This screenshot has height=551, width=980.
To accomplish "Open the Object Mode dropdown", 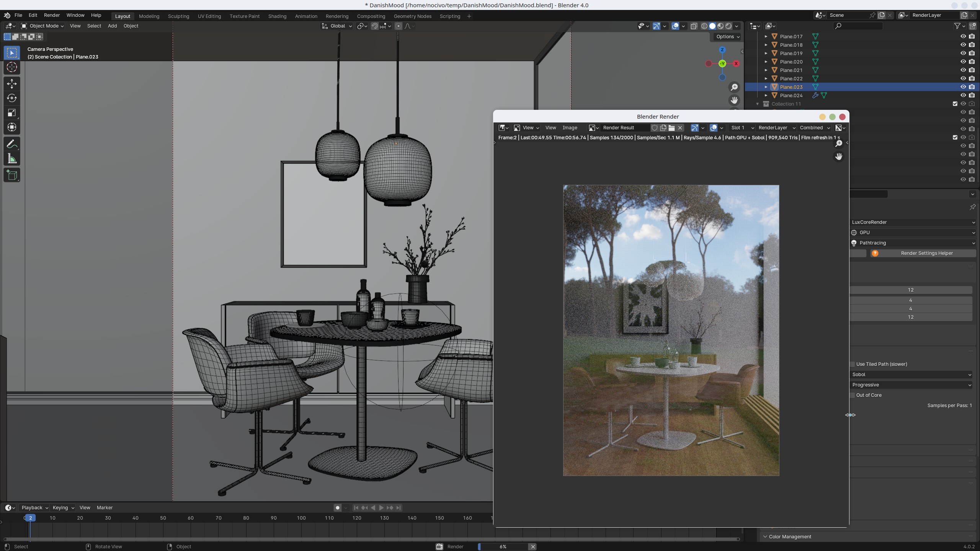I will 42,26.
